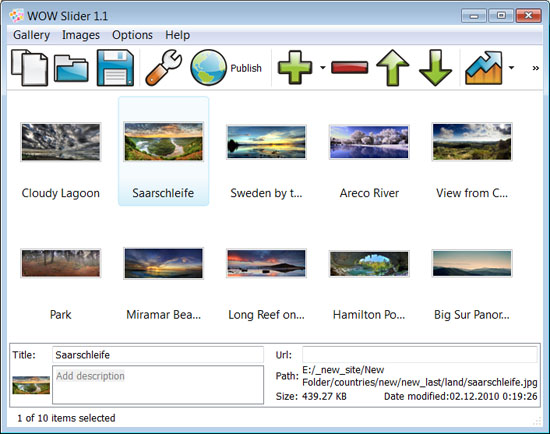Move image down with green down arrow
The width and height of the screenshot is (550, 434).
(435, 68)
